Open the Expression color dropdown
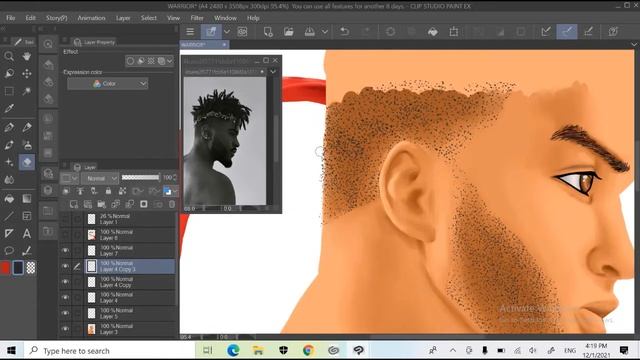Image resolution: width=640 pixels, height=360 pixels. (107, 83)
